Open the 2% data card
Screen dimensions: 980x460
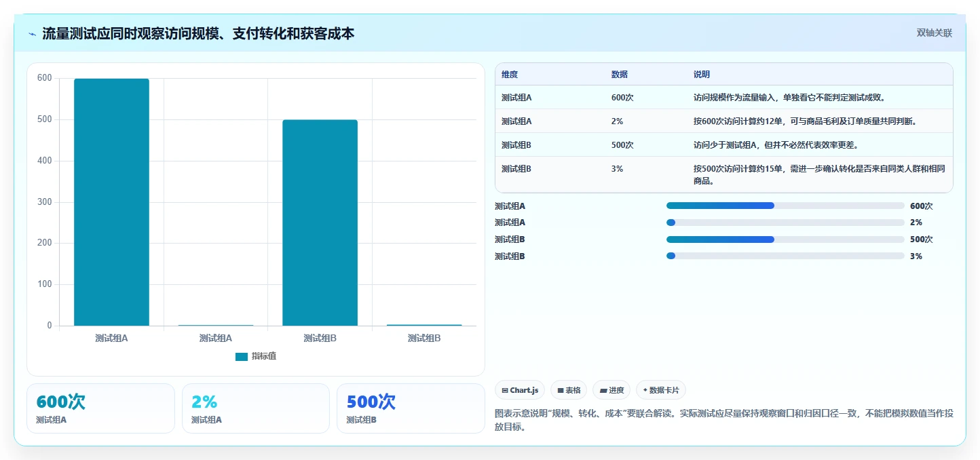click(x=256, y=408)
